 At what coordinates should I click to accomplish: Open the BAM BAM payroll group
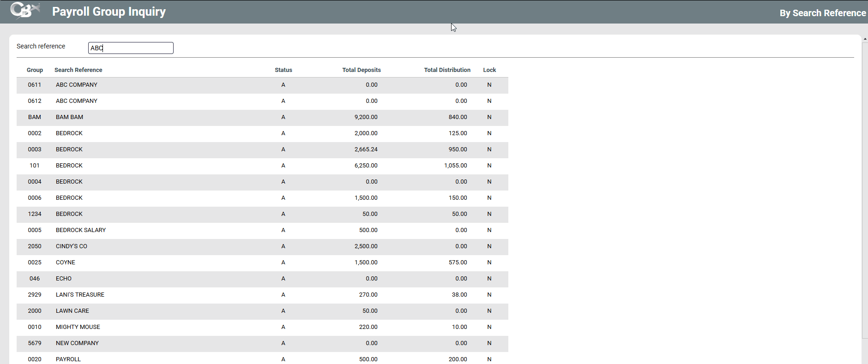tap(69, 117)
